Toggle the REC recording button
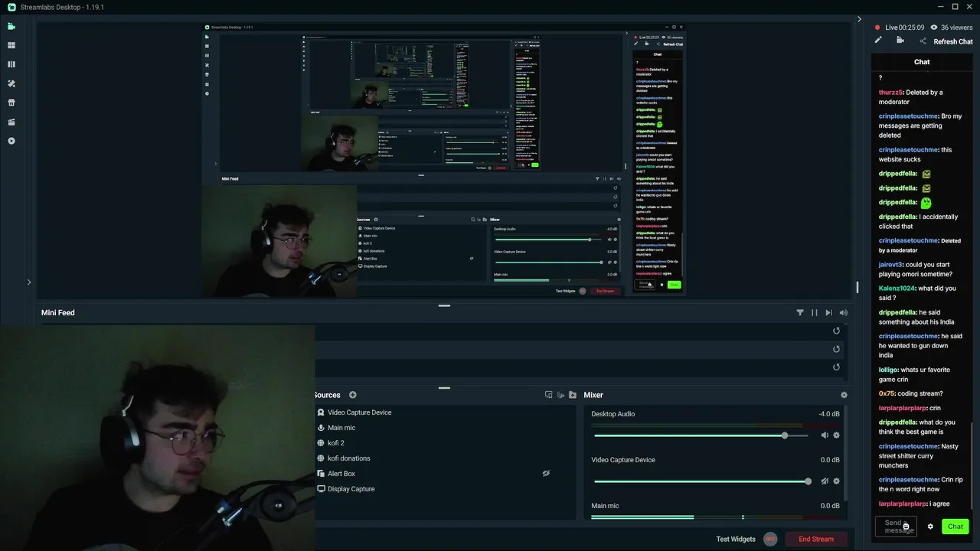This screenshot has width=980, height=551. tap(770, 539)
